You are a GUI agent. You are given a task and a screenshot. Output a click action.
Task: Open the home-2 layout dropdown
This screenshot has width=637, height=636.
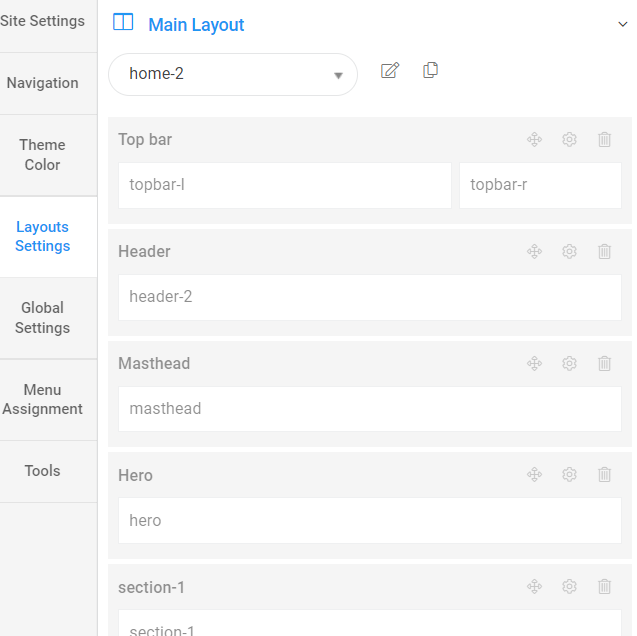point(233,75)
